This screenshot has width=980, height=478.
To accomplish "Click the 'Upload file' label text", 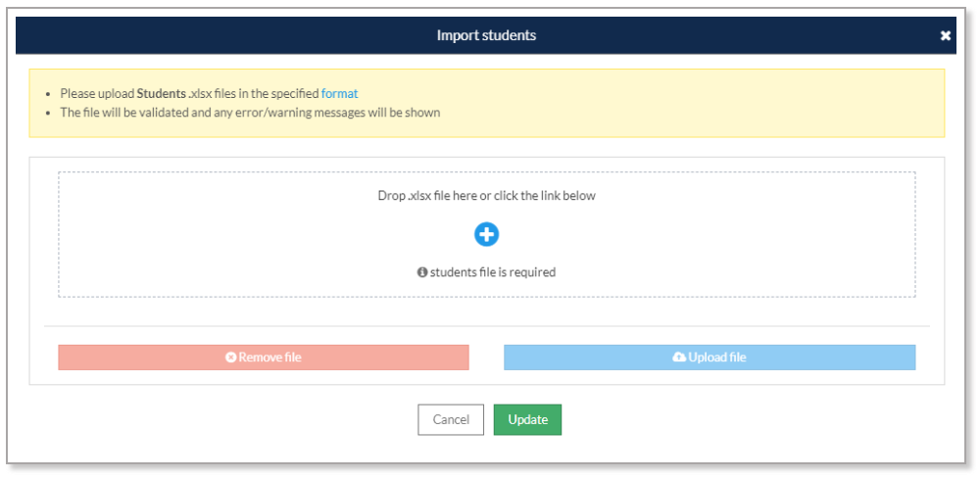I will (x=717, y=358).
